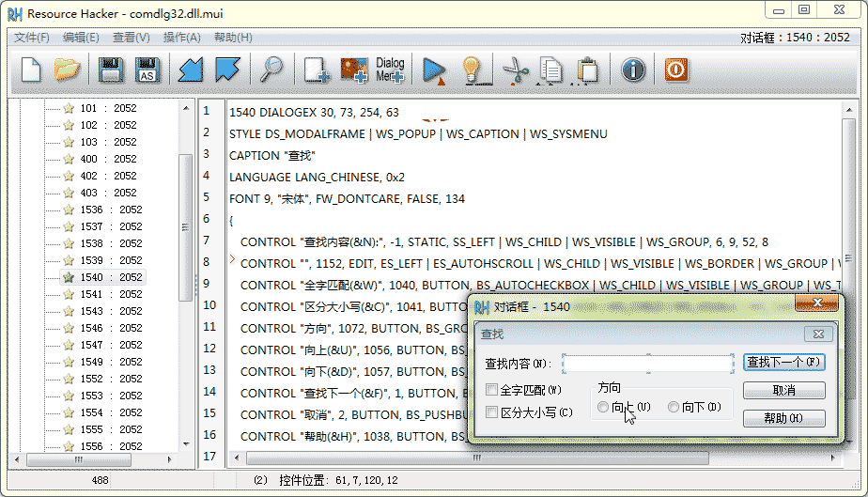This screenshot has width=868, height=497.
Task: Enable the 全字匹配 checkbox
Action: [x=492, y=389]
